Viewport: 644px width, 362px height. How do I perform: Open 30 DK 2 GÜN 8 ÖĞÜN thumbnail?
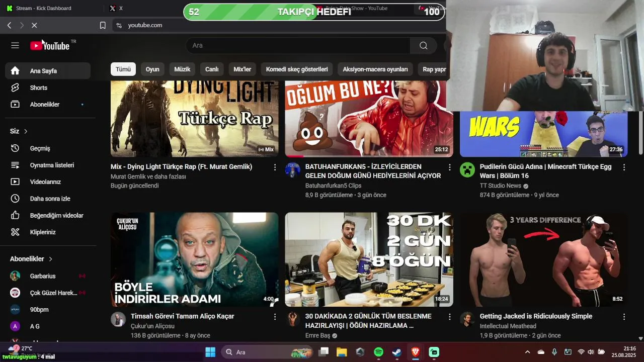(369, 259)
